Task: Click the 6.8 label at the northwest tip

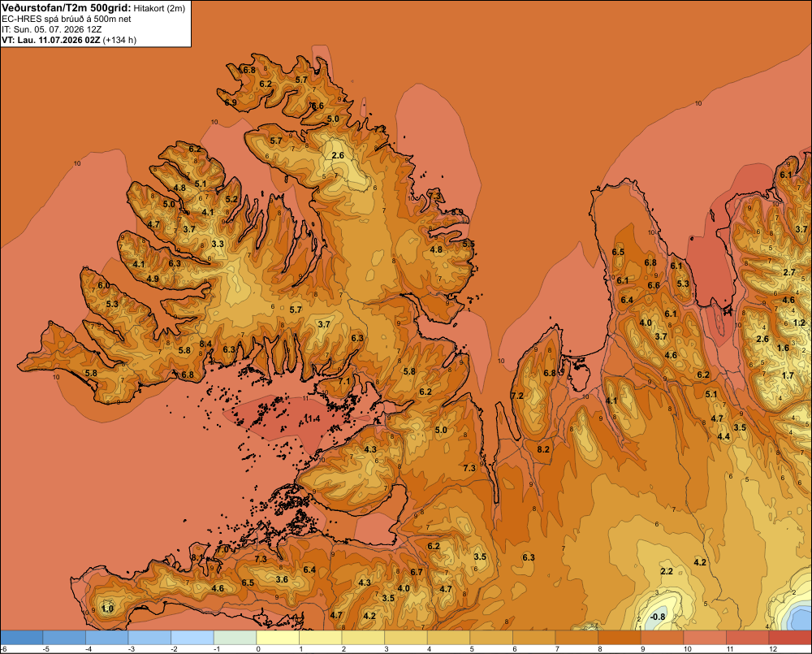Action: pyautogui.click(x=249, y=70)
